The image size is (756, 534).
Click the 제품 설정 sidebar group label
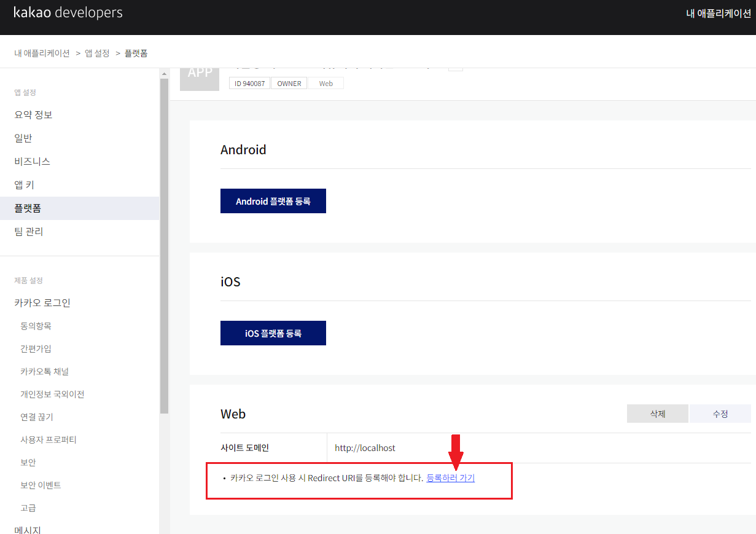[x=28, y=280]
